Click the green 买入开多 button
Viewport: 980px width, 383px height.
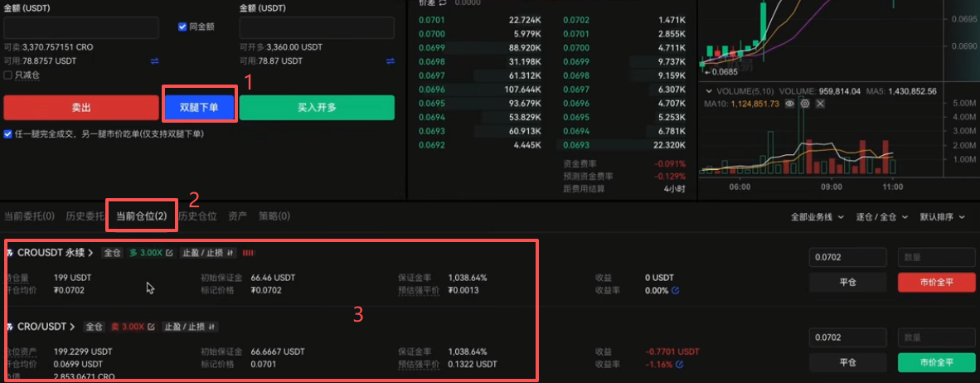pos(317,108)
